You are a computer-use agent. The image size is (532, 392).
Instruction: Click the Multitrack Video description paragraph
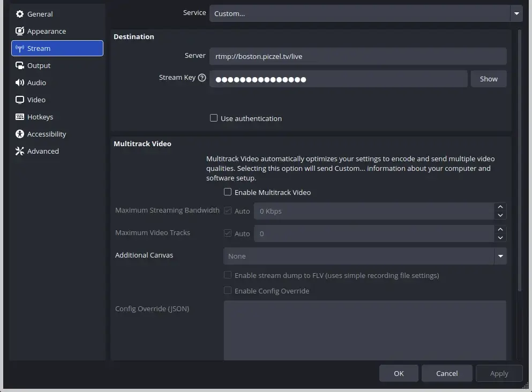click(350, 168)
